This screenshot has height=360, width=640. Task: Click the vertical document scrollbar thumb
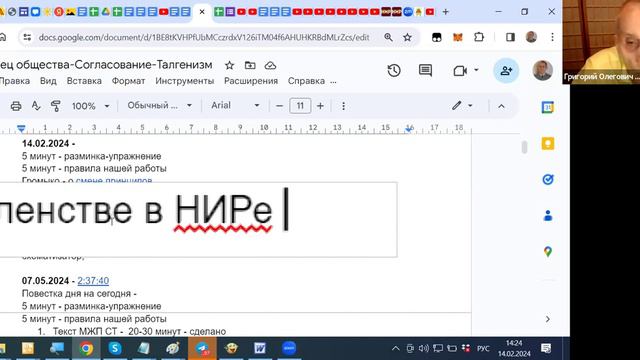(x=524, y=147)
